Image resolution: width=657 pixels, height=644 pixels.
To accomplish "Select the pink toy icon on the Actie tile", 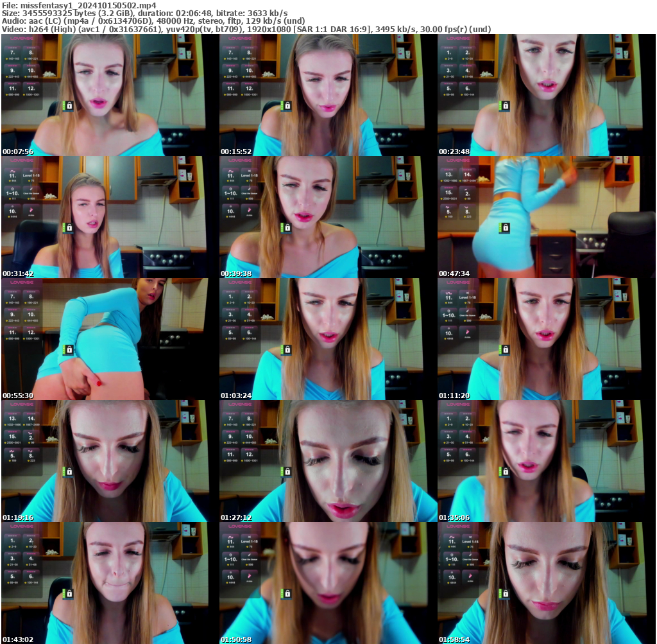I will pos(31,210).
